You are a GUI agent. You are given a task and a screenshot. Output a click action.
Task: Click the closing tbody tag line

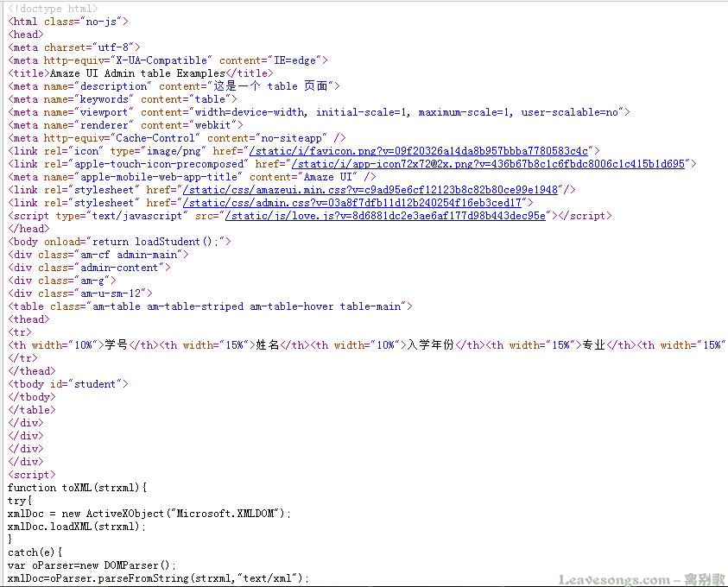(32, 397)
